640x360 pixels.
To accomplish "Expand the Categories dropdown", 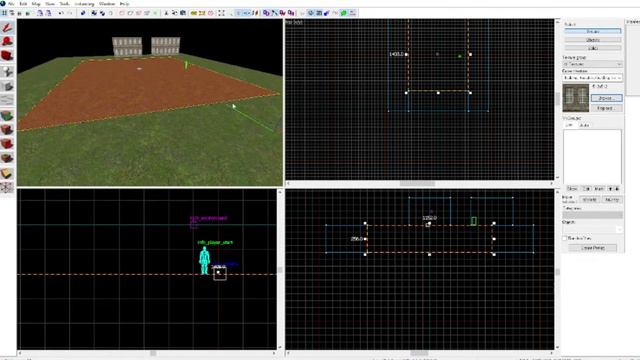I will (592, 215).
